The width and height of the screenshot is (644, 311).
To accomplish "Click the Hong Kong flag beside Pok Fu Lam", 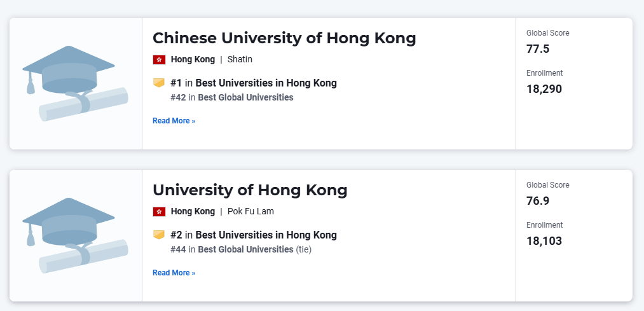I will (159, 212).
